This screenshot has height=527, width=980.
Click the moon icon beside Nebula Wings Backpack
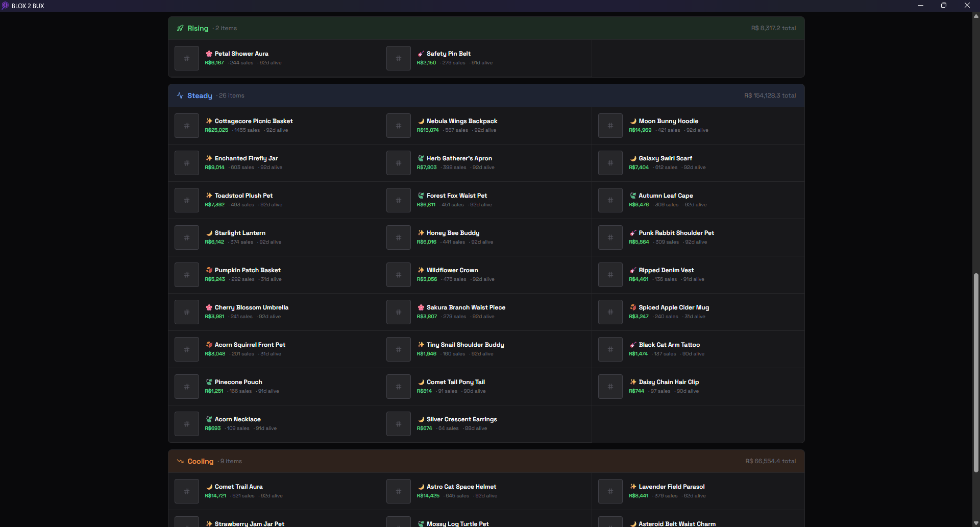[421, 121]
